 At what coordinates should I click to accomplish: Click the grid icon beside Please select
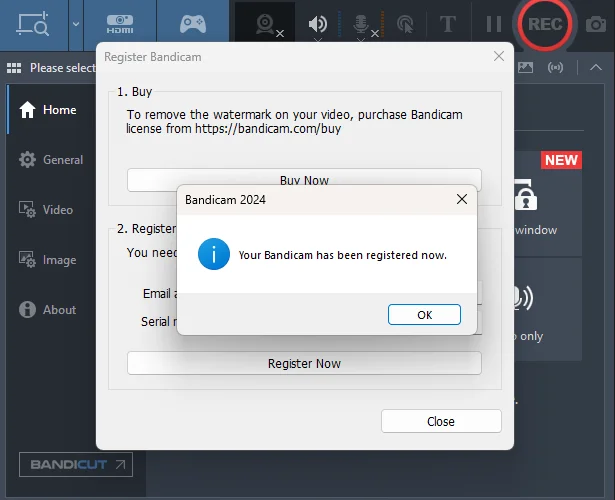tap(14, 68)
